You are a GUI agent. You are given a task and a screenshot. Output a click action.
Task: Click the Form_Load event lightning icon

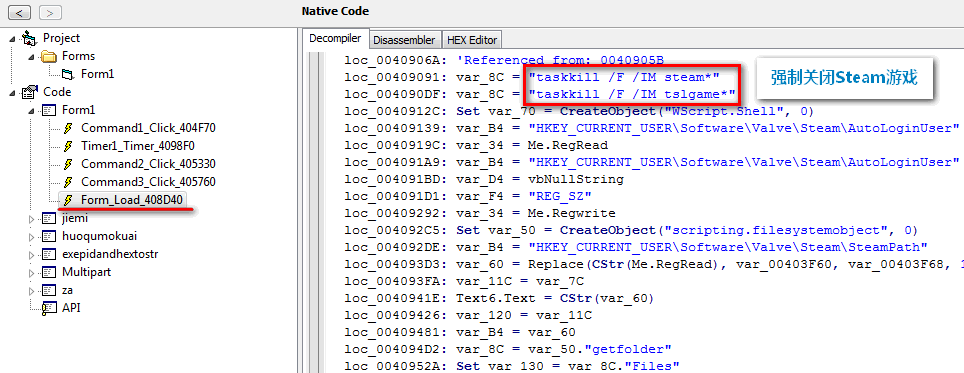click(69, 200)
